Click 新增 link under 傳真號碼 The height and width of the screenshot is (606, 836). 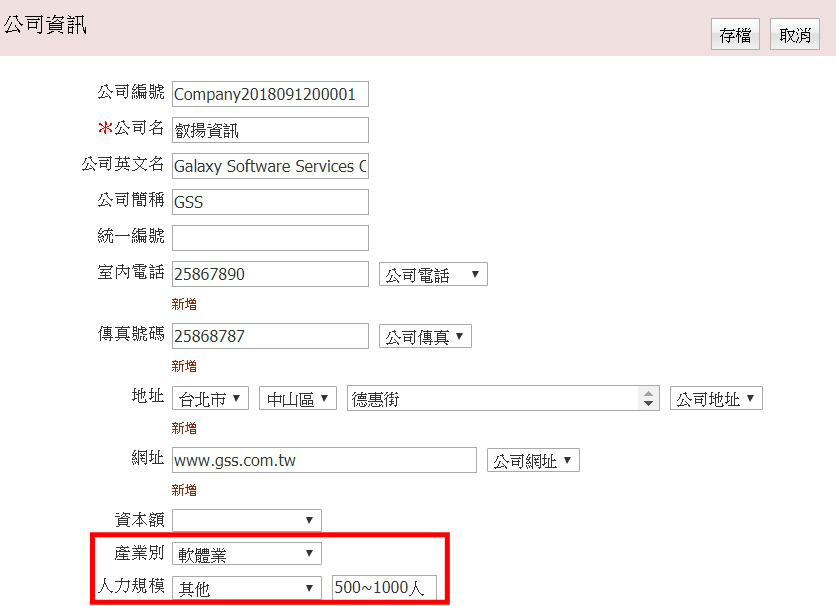coord(184,366)
